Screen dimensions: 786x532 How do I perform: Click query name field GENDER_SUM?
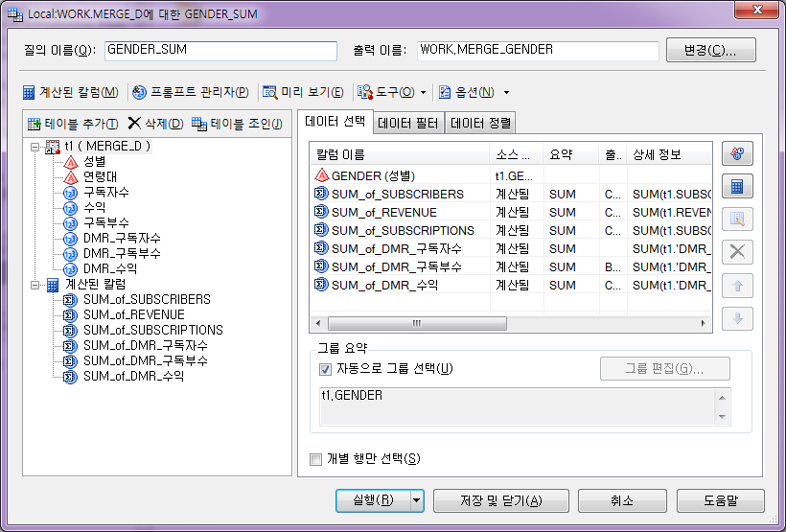(220, 50)
